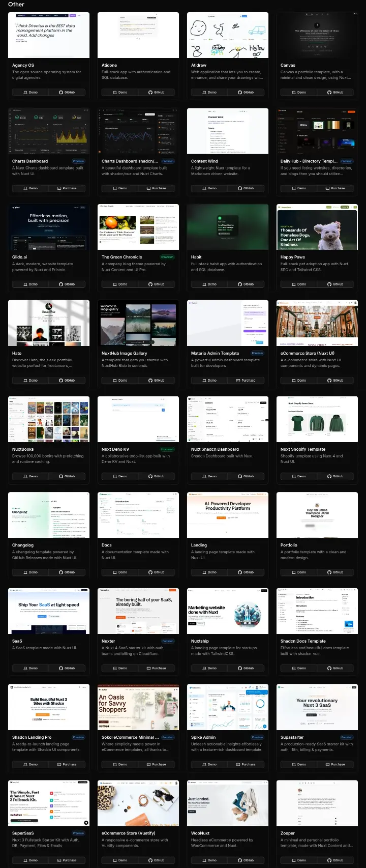
Task: Click Purchase for the Nuxter starter
Action: pos(157,669)
